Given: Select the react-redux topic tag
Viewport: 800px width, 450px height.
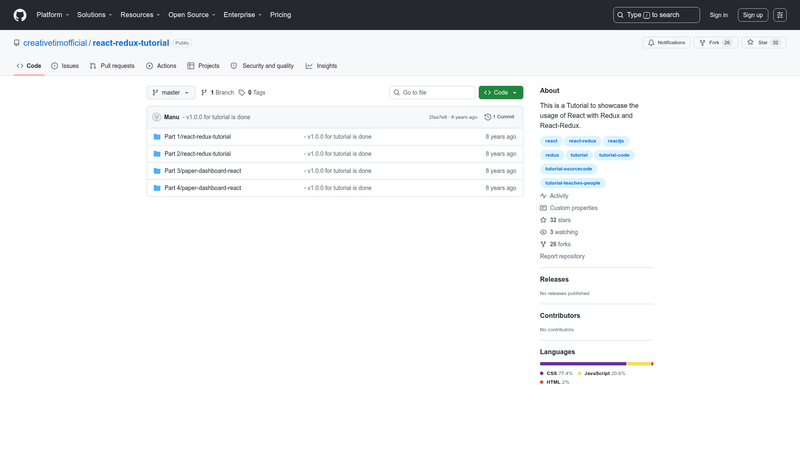Looking at the screenshot, I should point(582,141).
